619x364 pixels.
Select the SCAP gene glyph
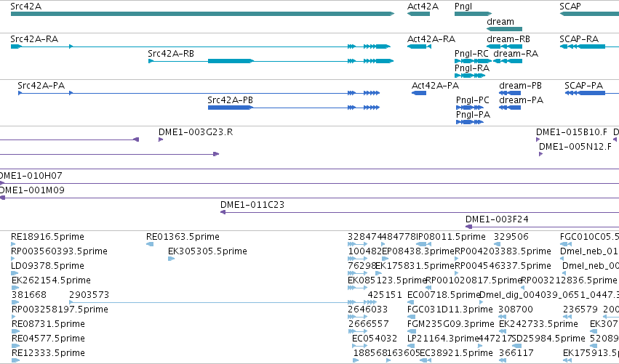(x=589, y=14)
